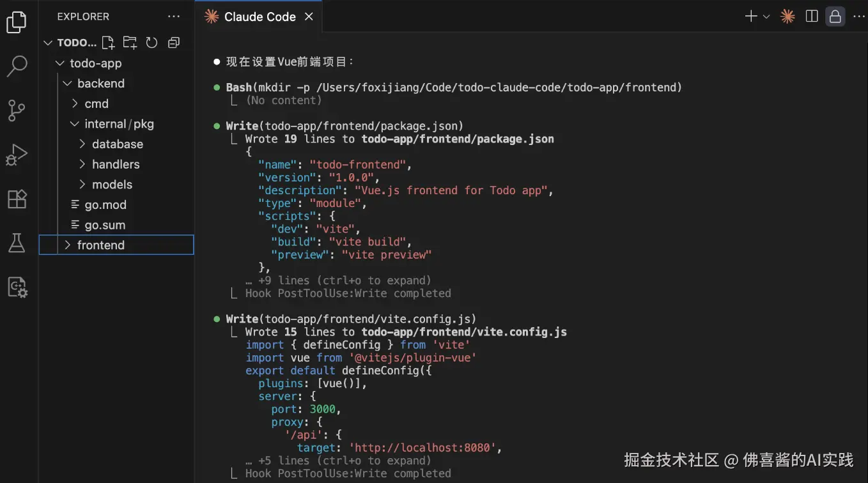Open Explorer more actions ellipsis menu
The image size is (868, 483).
point(174,17)
